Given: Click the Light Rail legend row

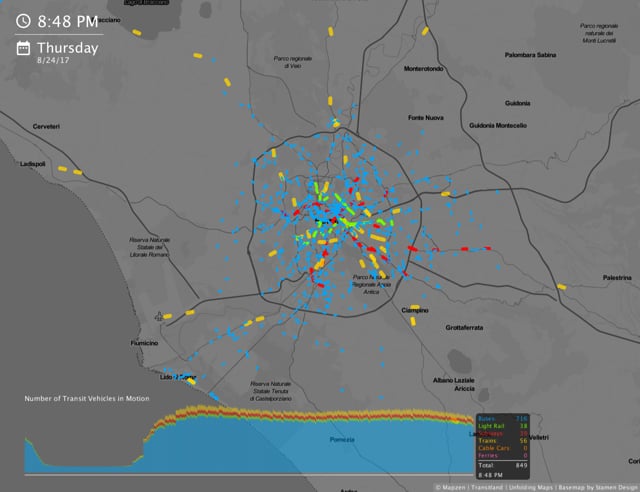Looking at the screenshot, I should coord(503,426).
